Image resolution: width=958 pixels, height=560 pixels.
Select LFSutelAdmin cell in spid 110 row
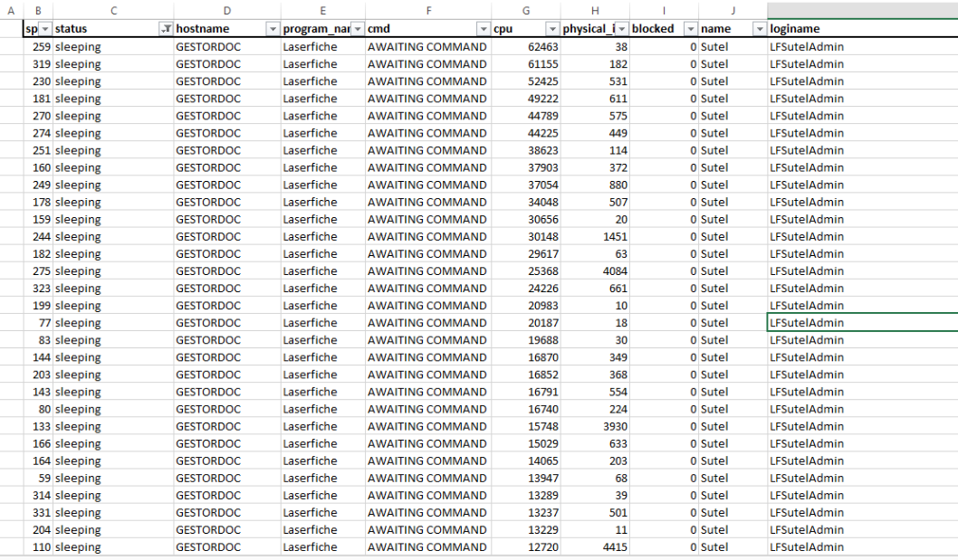click(x=863, y=547)
